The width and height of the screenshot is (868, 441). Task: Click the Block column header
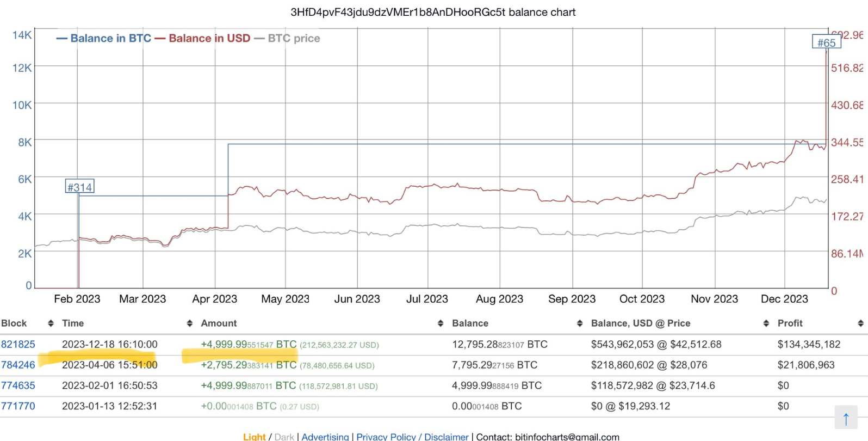coord(14,323)
